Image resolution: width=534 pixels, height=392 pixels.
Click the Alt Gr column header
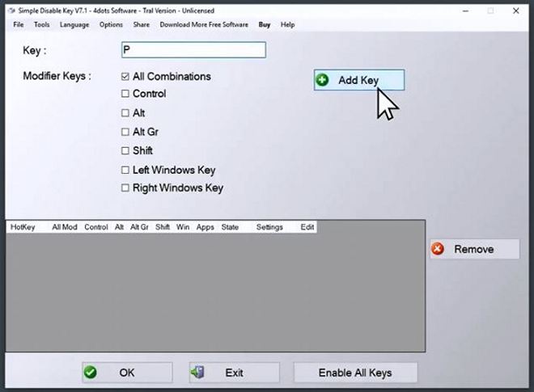pyautogui.click(x=139, y=227)
